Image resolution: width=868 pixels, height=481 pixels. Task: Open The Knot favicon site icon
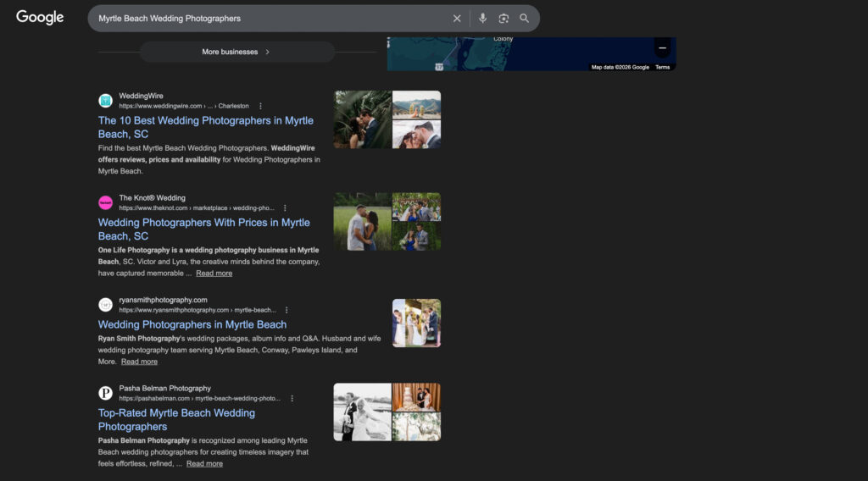(105, 203)
